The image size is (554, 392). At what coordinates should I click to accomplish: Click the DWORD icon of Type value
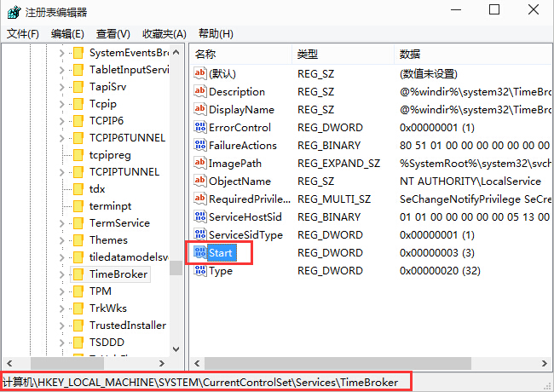coord(200,270)
